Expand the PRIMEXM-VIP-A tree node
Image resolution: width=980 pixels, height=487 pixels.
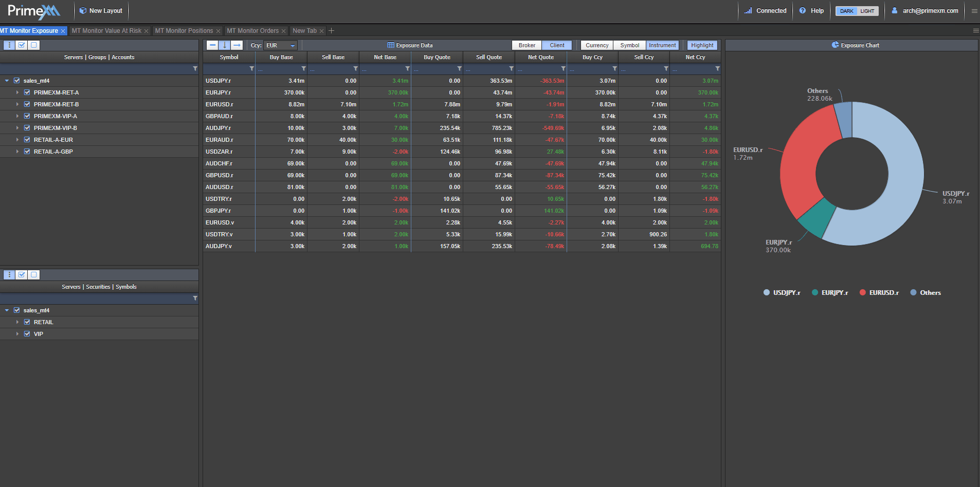17,116
